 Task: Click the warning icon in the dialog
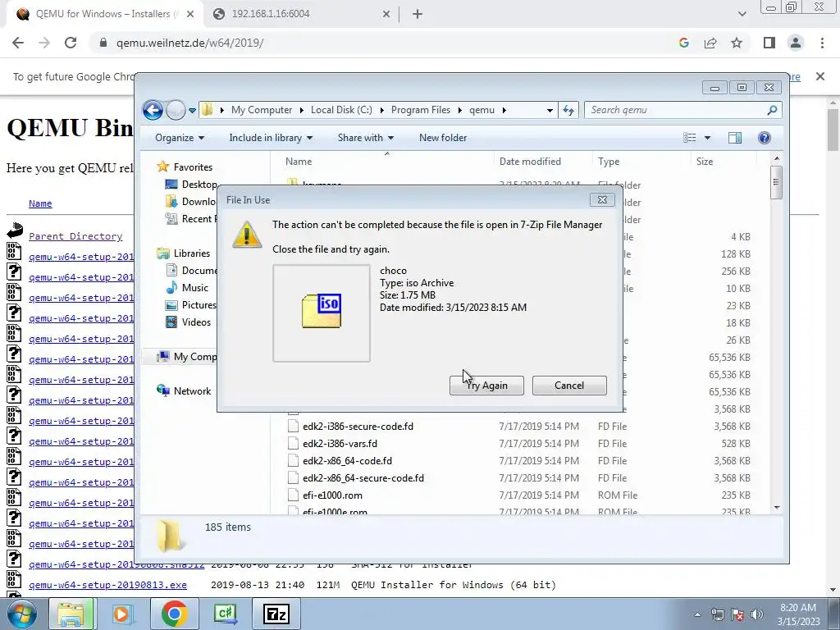pyautogui.click(x=246, y=234)
